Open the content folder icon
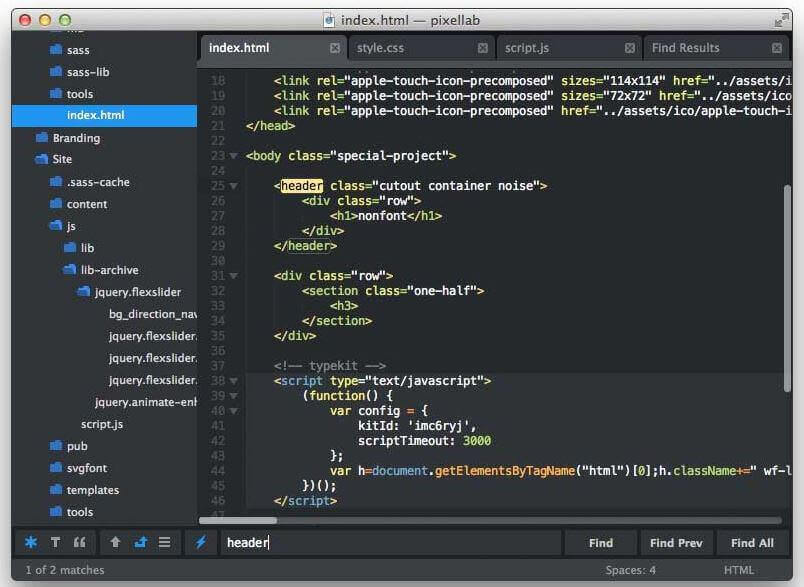 point(56,204)
